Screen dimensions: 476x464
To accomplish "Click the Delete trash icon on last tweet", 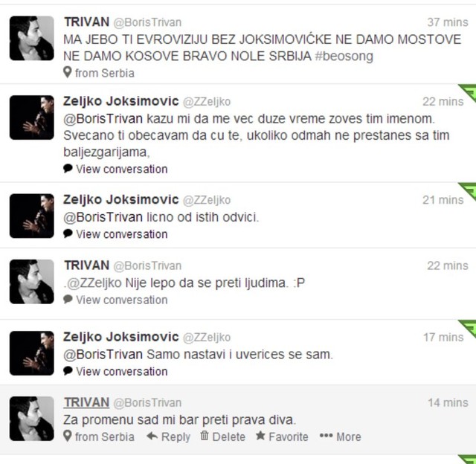I will [205, 436].
